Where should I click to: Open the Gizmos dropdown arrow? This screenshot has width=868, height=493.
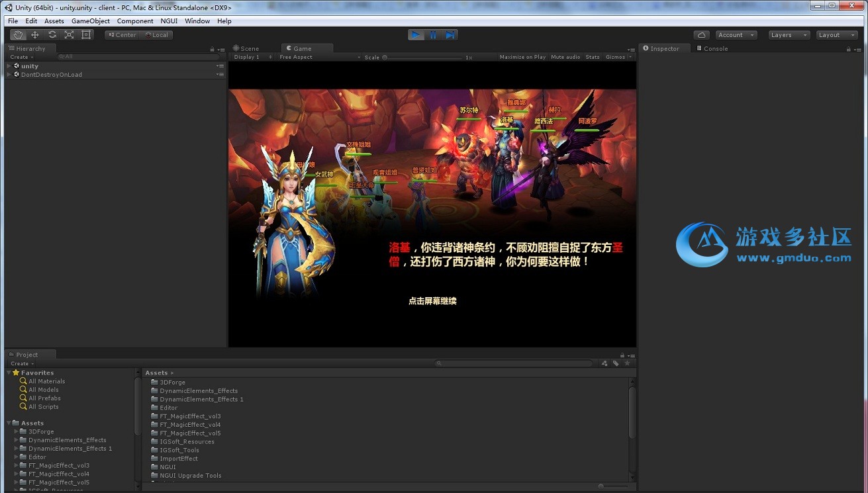tap(630, 57)
